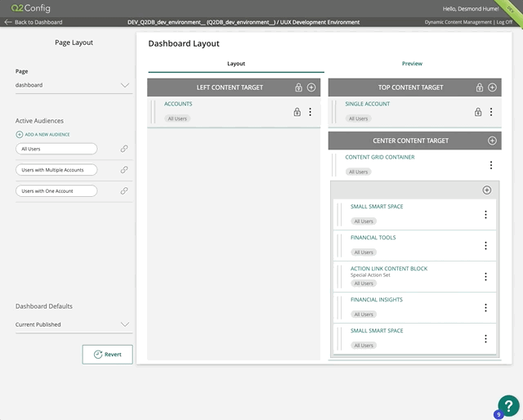Select Users with Multiple Accounts audience
The image size is (523, 420).
click(56, 170)
